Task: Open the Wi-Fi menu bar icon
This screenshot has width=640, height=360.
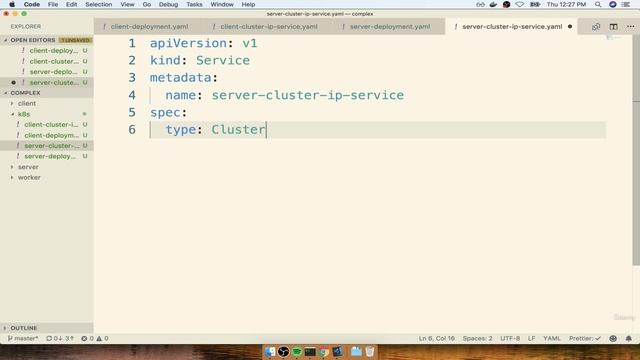Action: 519,4
